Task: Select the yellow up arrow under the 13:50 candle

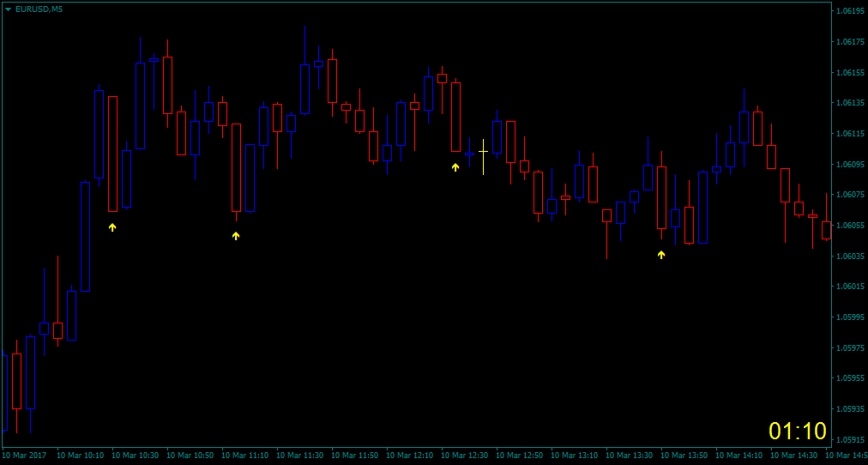Action: (x=661, y=255)
